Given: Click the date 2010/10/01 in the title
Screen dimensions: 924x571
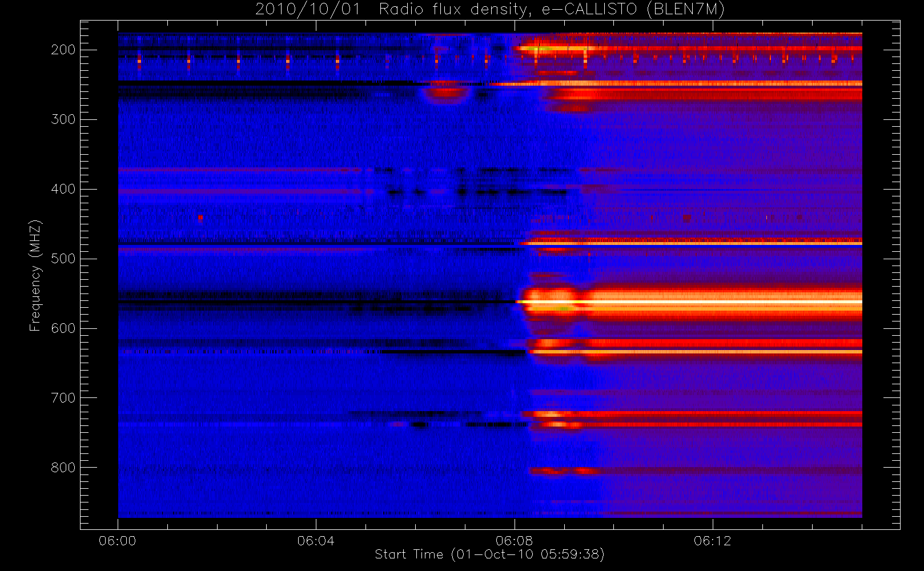Looking at the screenshot, I should coord(308,10).
